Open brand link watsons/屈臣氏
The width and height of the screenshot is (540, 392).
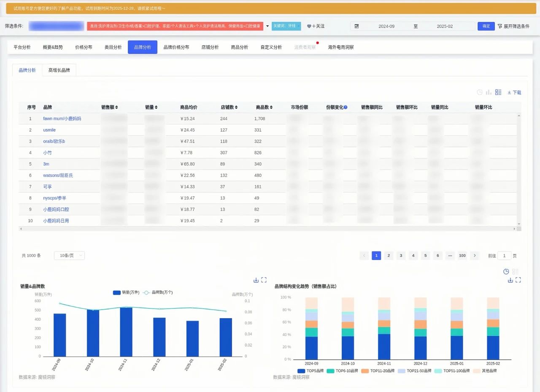click(x=58, y=175)
